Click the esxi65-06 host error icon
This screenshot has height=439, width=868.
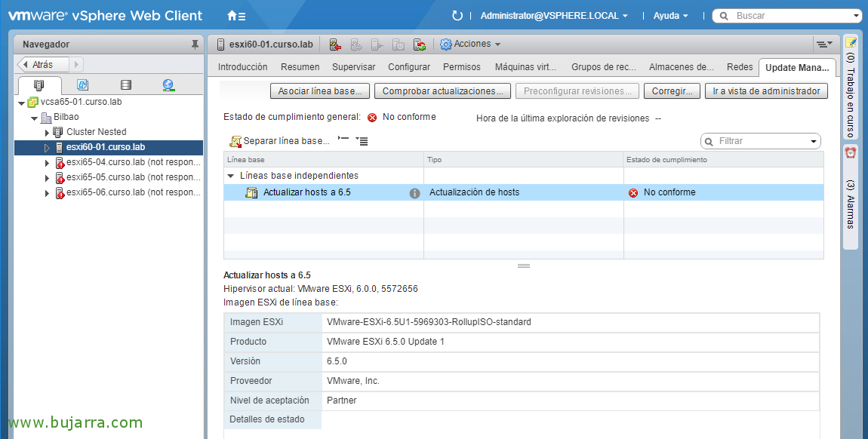pyautogui.click(x=60, y=193)
